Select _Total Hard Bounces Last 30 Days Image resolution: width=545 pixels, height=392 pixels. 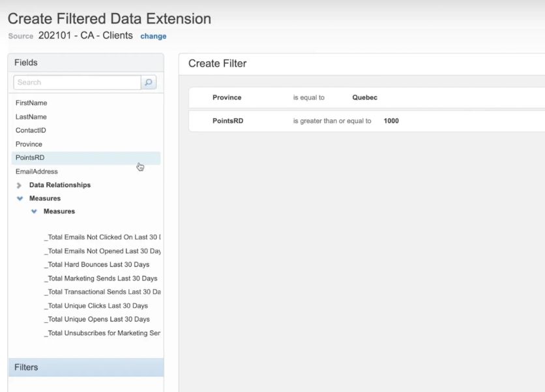click(96, 265)
